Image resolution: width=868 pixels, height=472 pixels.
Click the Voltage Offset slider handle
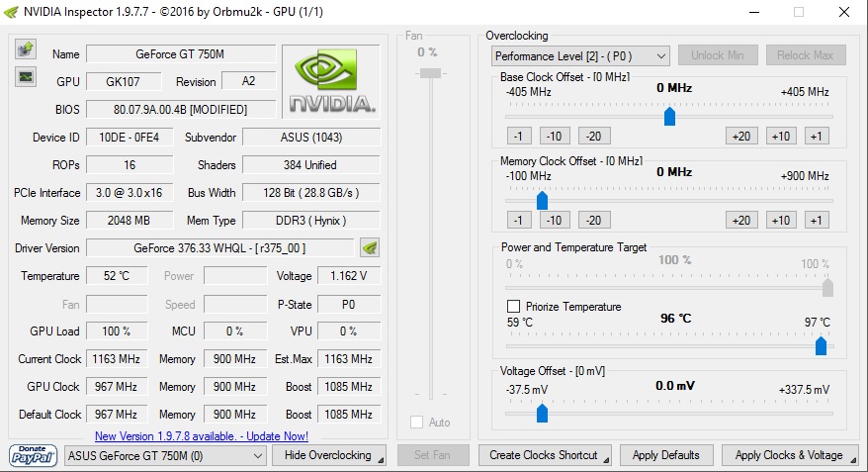[x=542, y=414]
